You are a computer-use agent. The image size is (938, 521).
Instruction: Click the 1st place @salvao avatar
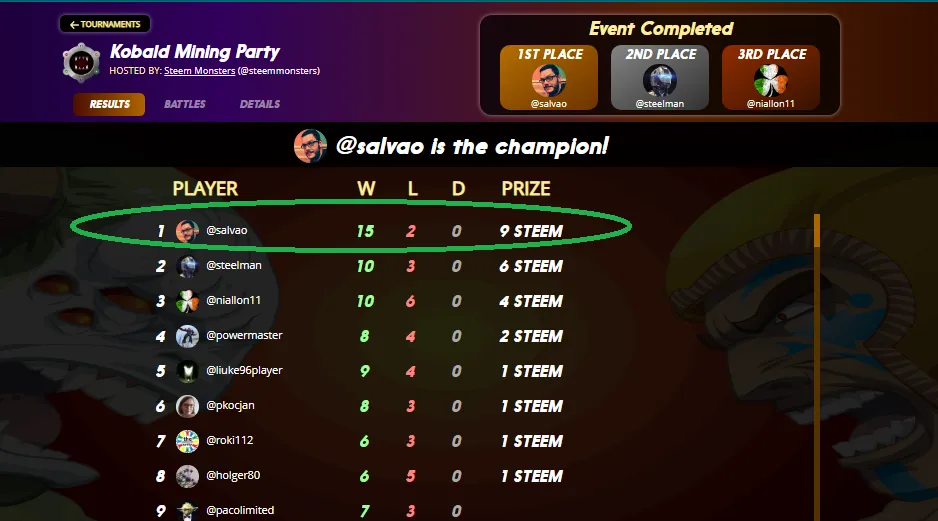tap(549, 80)
